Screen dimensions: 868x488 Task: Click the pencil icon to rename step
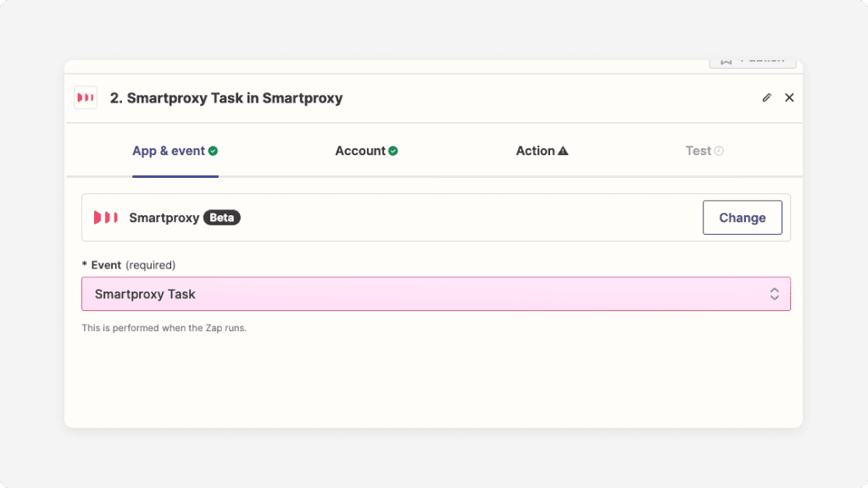[x=766, y=97]
